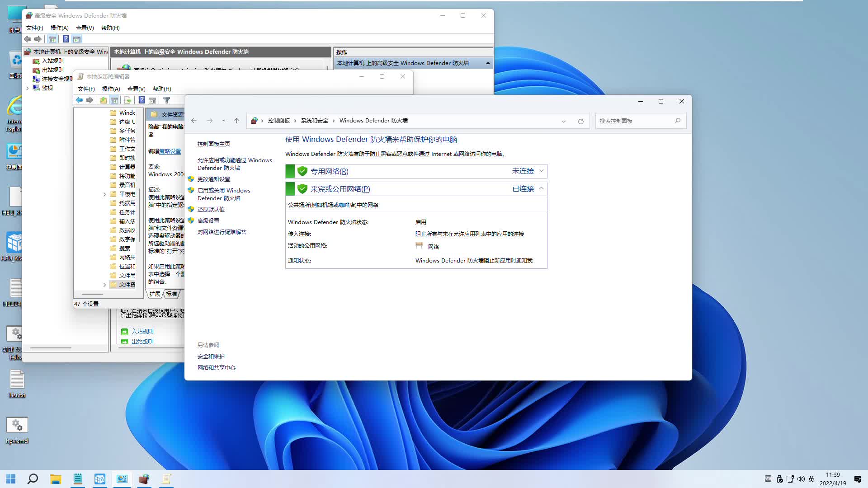Viewport: 868px width, 488px height.
Task: Click back arrow in group policy toolbar
Action: (x=80, y=100)
